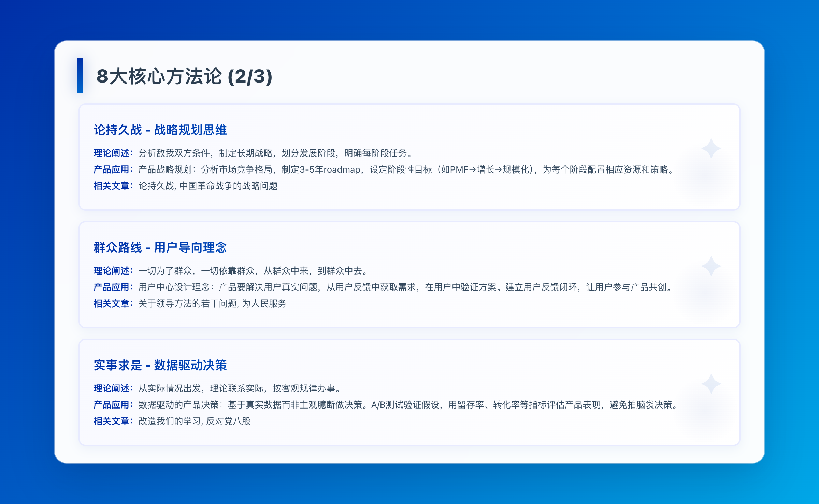Click 相关文章 label listing 论持久战 articles

click(x=112, y=186)
